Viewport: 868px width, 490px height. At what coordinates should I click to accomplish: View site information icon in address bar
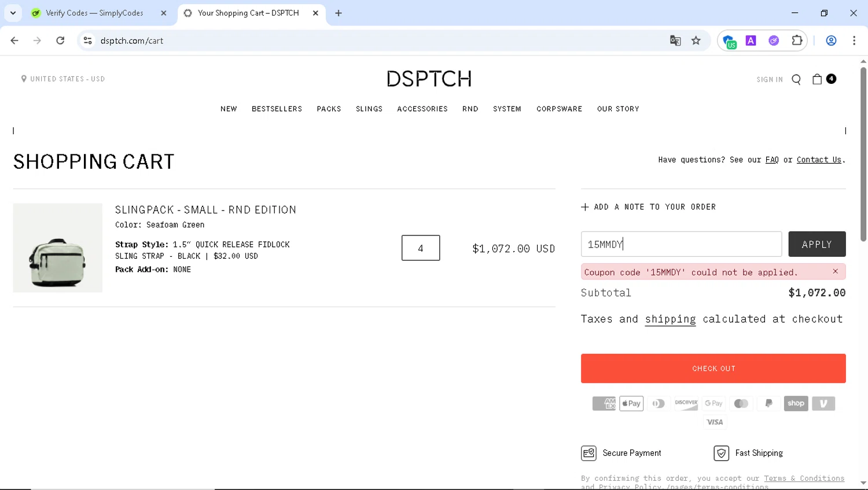pyautogui.click(x=88, y=40)
